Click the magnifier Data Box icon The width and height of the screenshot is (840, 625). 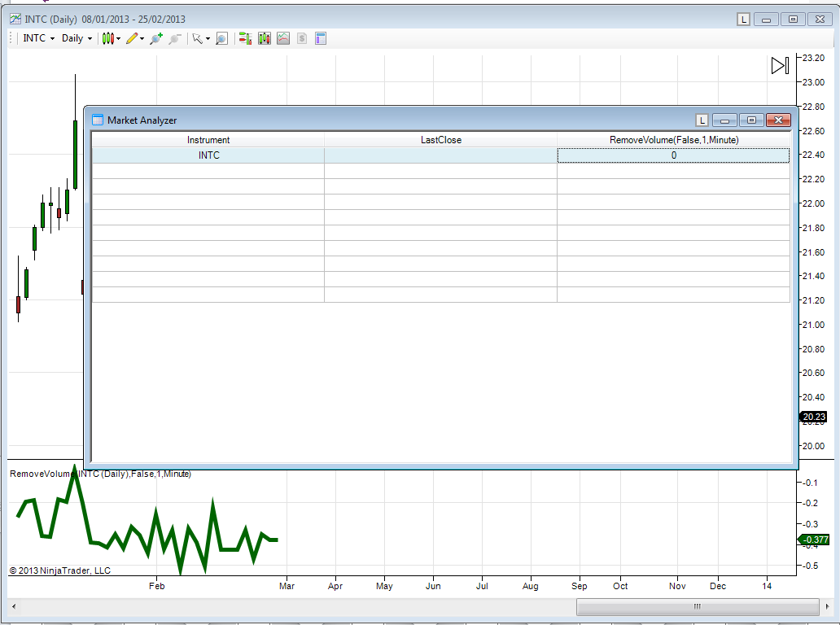[x=221, y=38]
